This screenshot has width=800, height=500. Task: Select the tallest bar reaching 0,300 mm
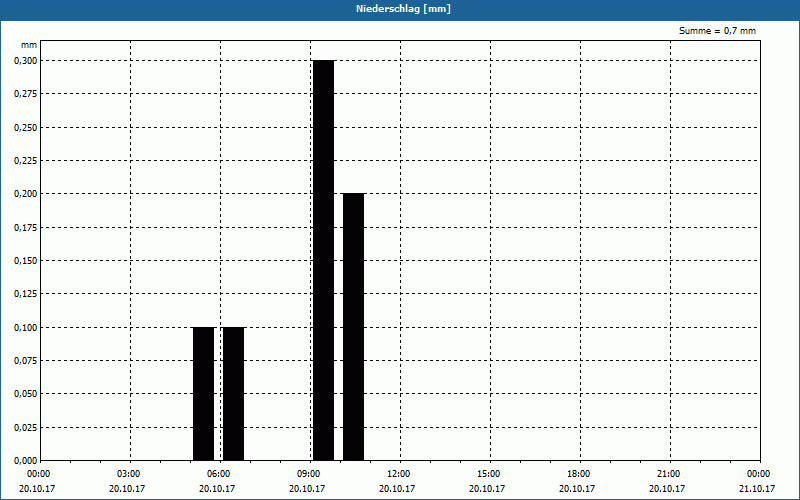pyautogui.click(x=323, y=260)
